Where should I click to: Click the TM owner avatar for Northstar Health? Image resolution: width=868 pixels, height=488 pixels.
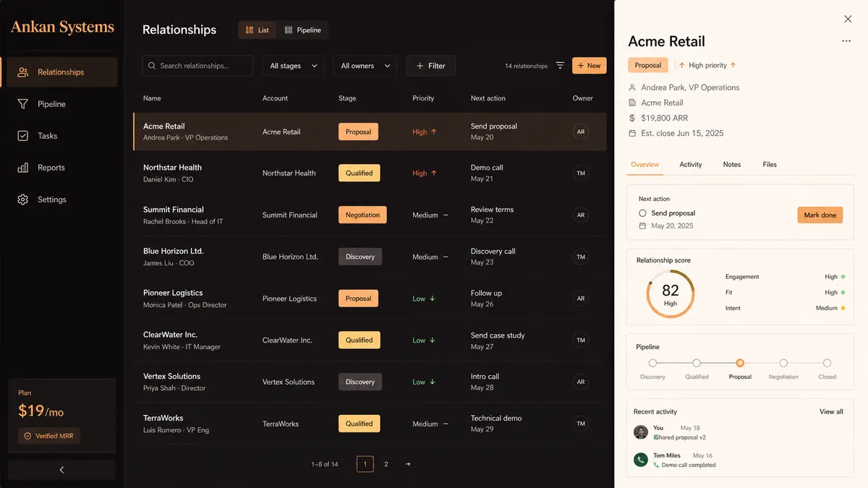pyautogui.click(x=581, y=174)
